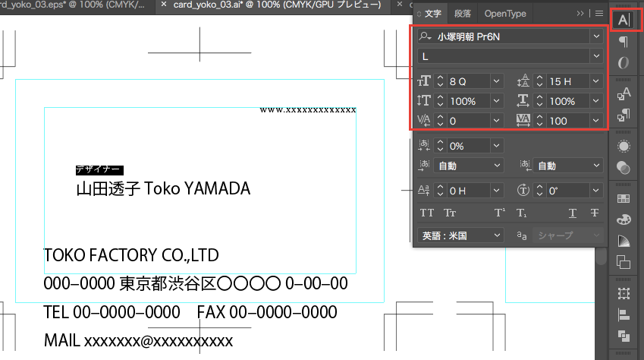Screen dimensions: 644x360
Task: Open the OpenType panel icon in dock
Action: (x=624, y=62)
